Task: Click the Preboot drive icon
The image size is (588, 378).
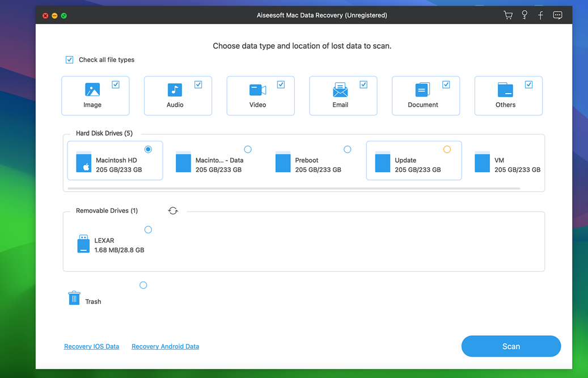Action: 283,161
